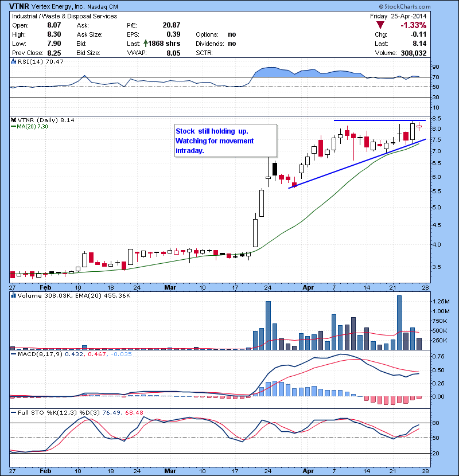
Task: Click the Dividends no entry
Action: (x=216, y=44)
